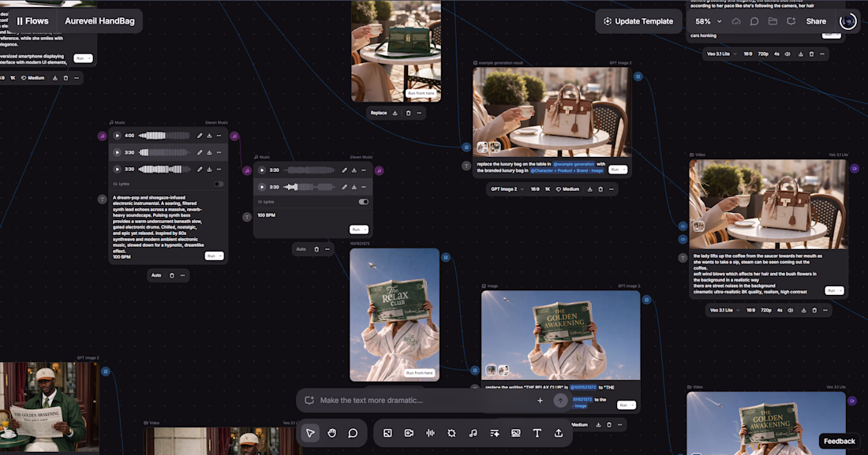Add an image node from bottom toolbar
This screenshot has height=455, width=868.
click(x=387, y=433)
